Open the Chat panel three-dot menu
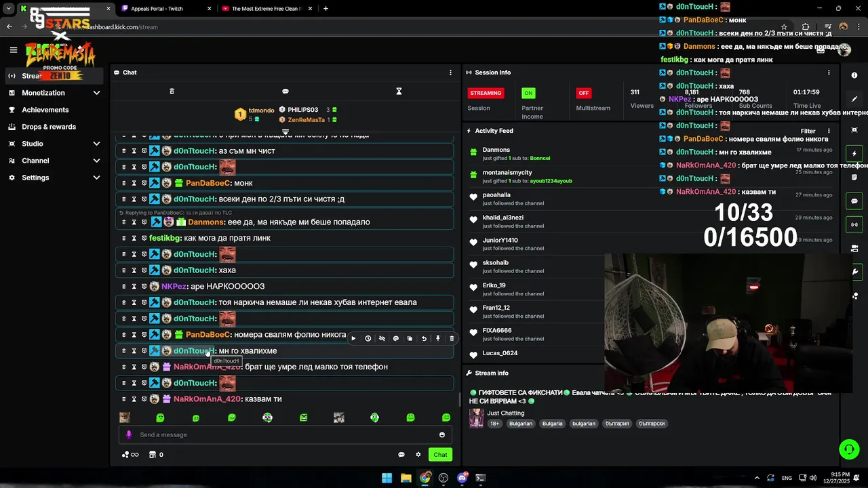Viewport: 868px width, 488px height. [x=450, y=73]
